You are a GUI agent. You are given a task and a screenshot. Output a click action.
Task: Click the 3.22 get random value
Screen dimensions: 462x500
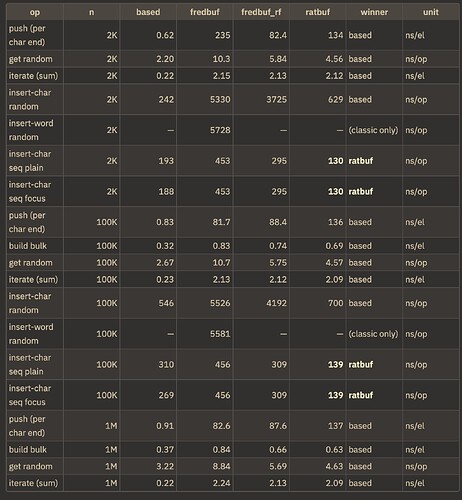pos(165,466)
